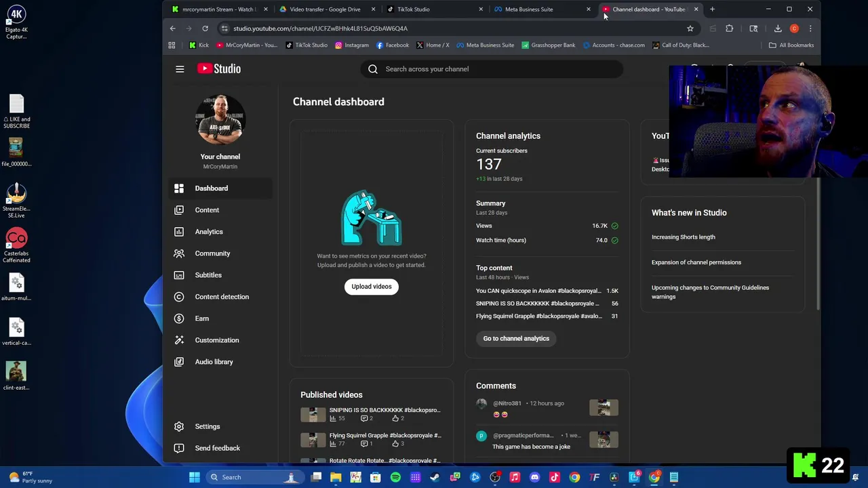This screenshot has height=488, width=868.
Task: Click the Upload videos button
Action: click(372, 287)
